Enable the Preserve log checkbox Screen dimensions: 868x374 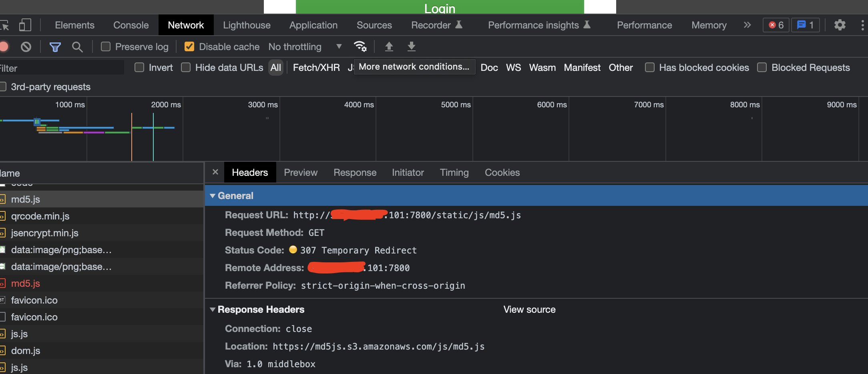(106, 47)
